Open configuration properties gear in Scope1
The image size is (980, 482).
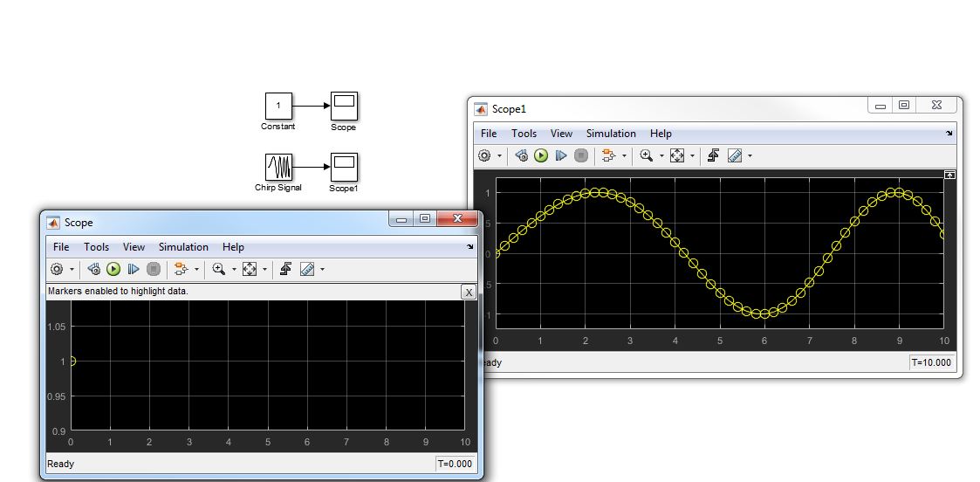[x=484, y=155]
